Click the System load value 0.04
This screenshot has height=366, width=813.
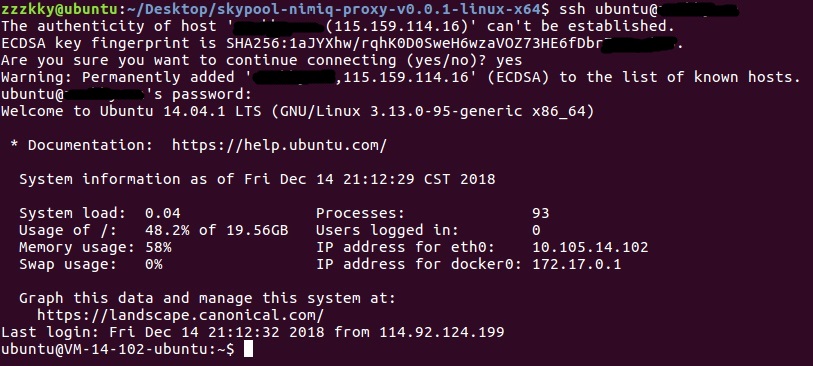(163, 213)
